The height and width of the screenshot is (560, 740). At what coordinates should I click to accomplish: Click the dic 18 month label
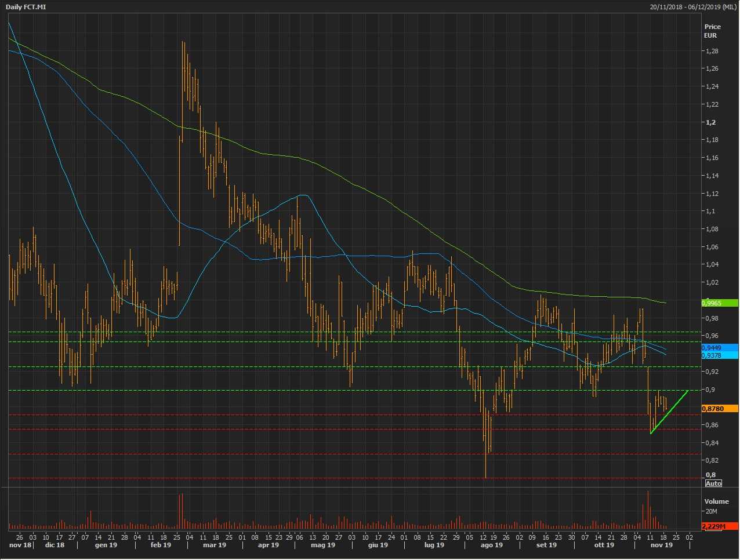55,545
